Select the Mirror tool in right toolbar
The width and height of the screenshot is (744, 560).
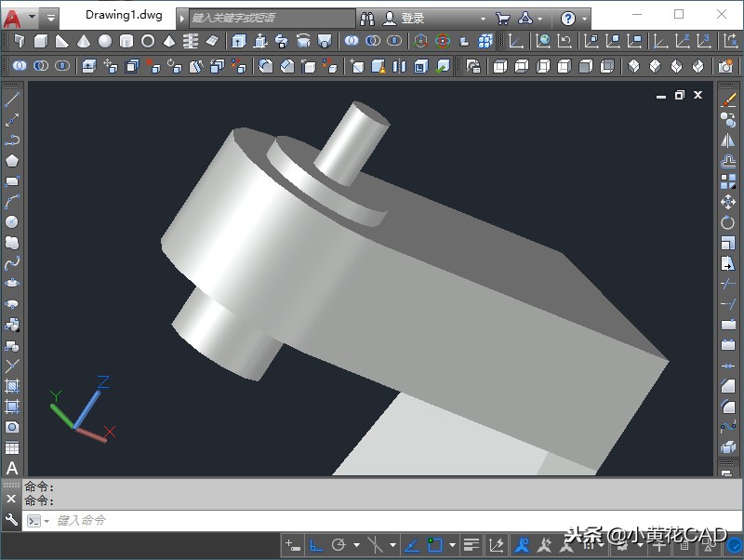[x=728, y=140]
